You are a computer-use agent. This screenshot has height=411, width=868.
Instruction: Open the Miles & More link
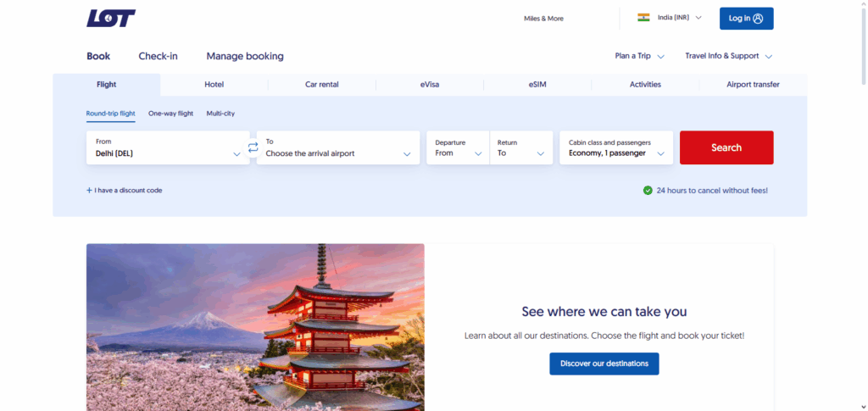(543, 18)
